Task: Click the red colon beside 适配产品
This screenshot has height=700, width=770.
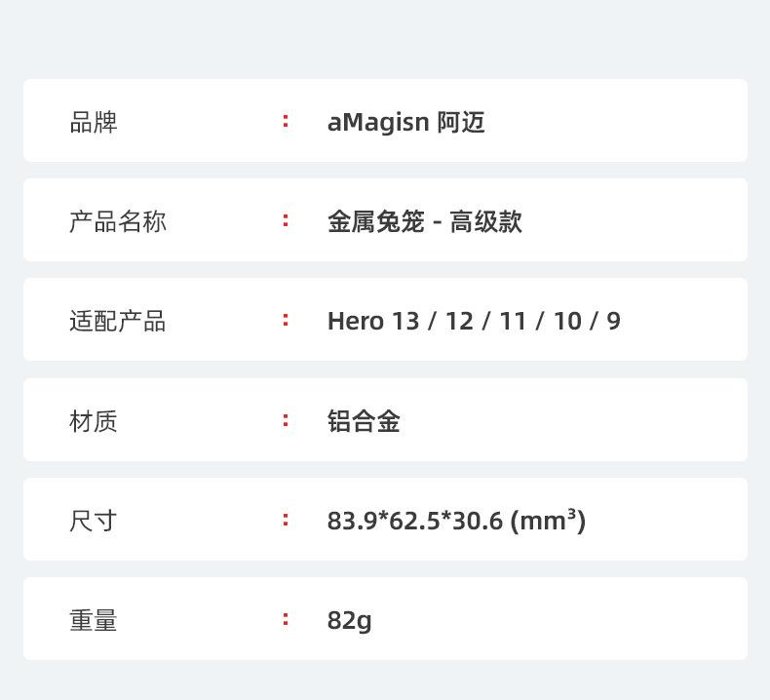Action: pyautogui.click(x=286, y=320)
